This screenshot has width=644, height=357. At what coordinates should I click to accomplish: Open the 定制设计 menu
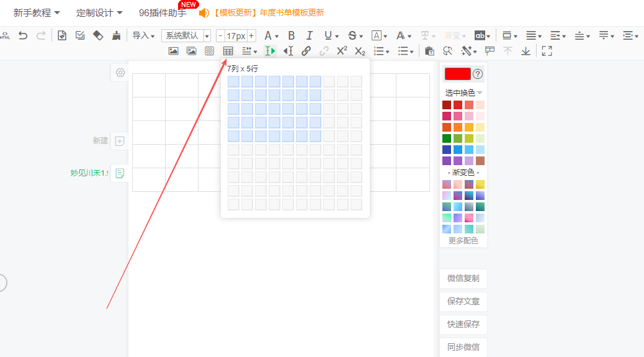coord(99,12)
